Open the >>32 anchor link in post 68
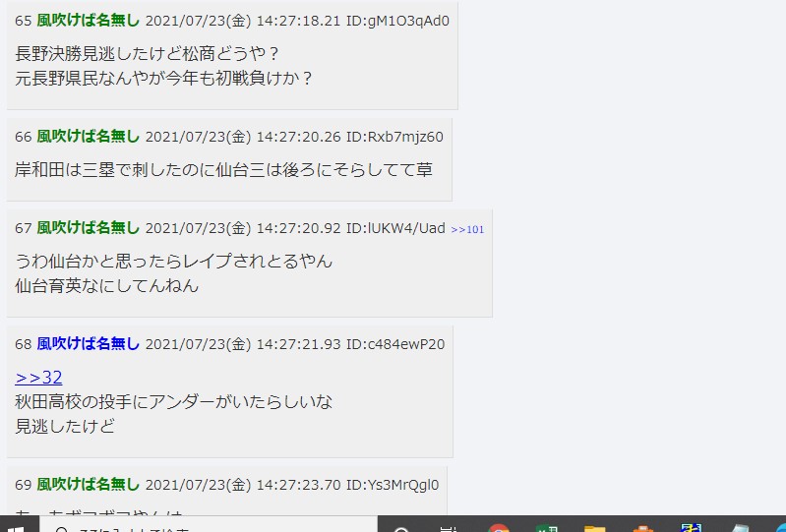Image resolution: width=786 pixels, height=532 pixels. pyautogui.click(x=38, y=378)
